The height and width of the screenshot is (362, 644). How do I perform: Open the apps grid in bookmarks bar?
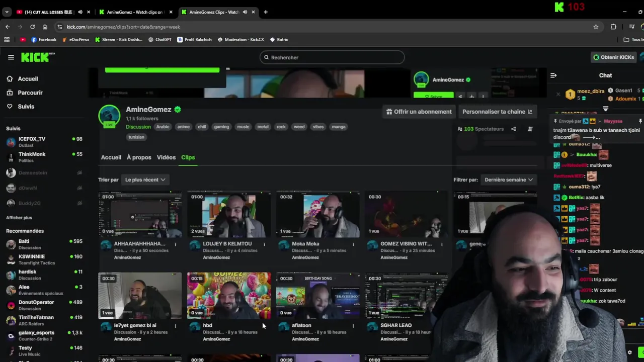[7, 39]
